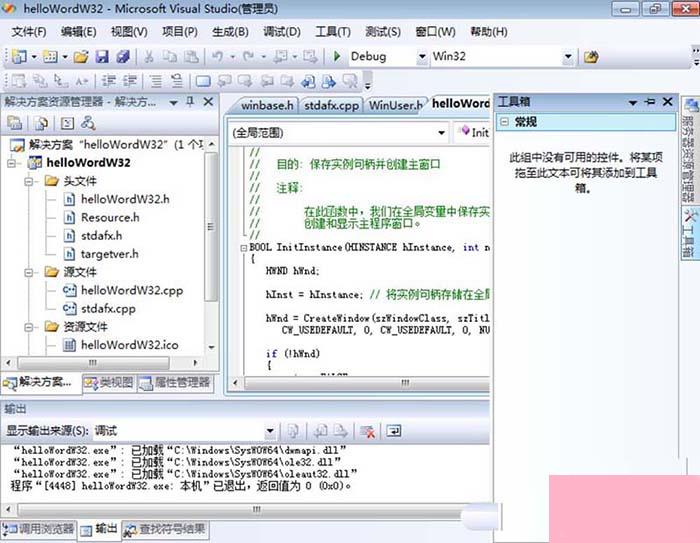Viewport: 700px width, 543px height.
Task: Collapse the 头文件 headers folder
Action: click(29, 181)
